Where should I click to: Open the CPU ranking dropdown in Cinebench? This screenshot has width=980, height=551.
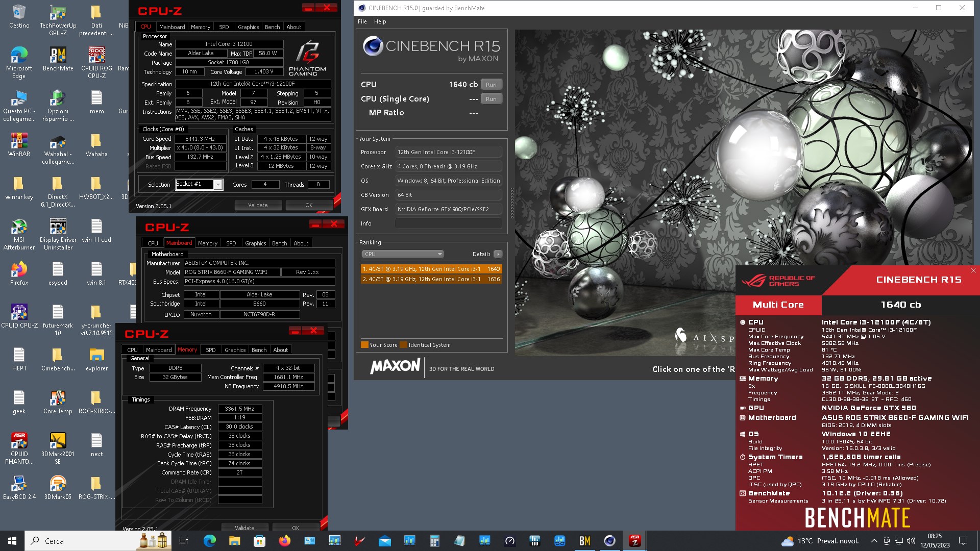coord(403,254)
